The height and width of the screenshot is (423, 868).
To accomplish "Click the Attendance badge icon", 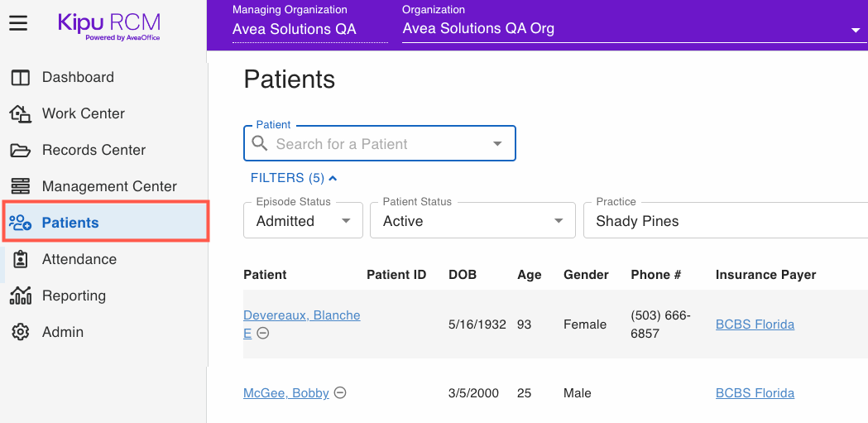I will [x=21, y=259].
